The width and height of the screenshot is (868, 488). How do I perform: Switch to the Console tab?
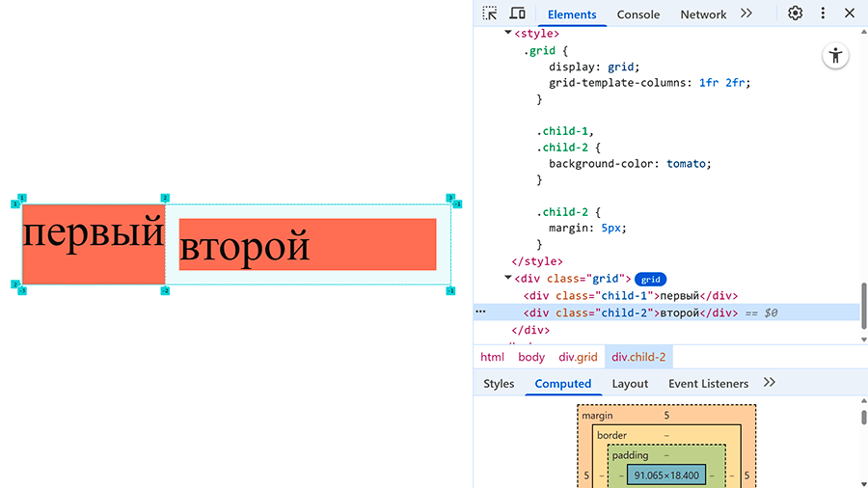(637, 14)
